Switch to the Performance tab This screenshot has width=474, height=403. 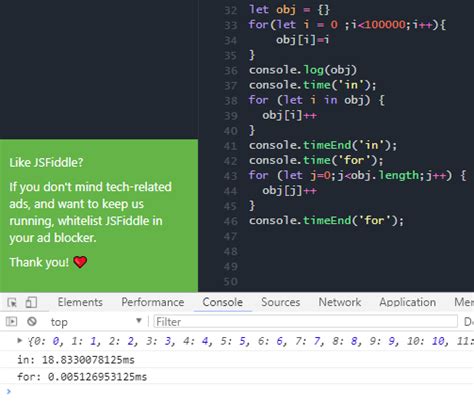152,302
